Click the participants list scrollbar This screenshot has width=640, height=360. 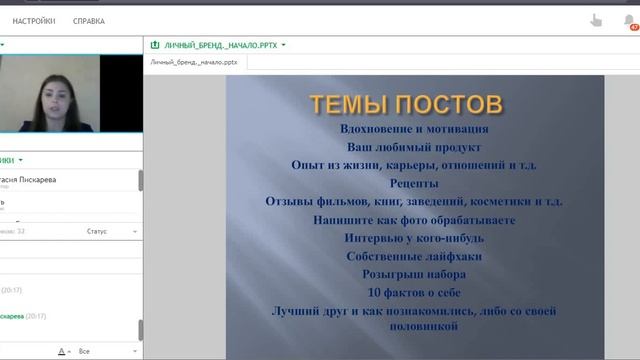click(141, 180)
